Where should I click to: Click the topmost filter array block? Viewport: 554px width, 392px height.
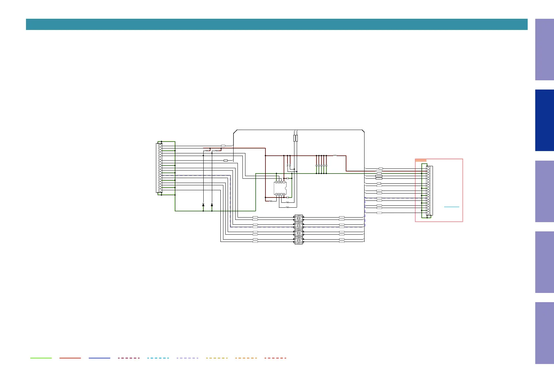[x=299, y=218]
